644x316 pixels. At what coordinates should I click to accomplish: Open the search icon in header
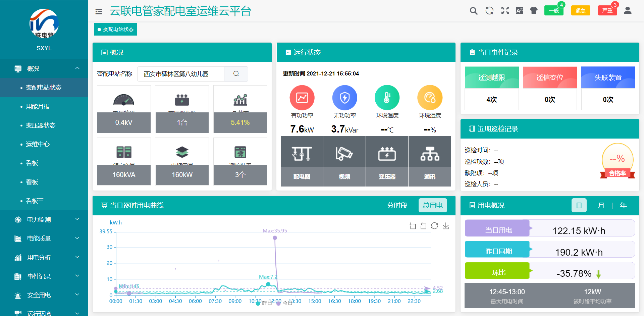(x=474, y=10)
